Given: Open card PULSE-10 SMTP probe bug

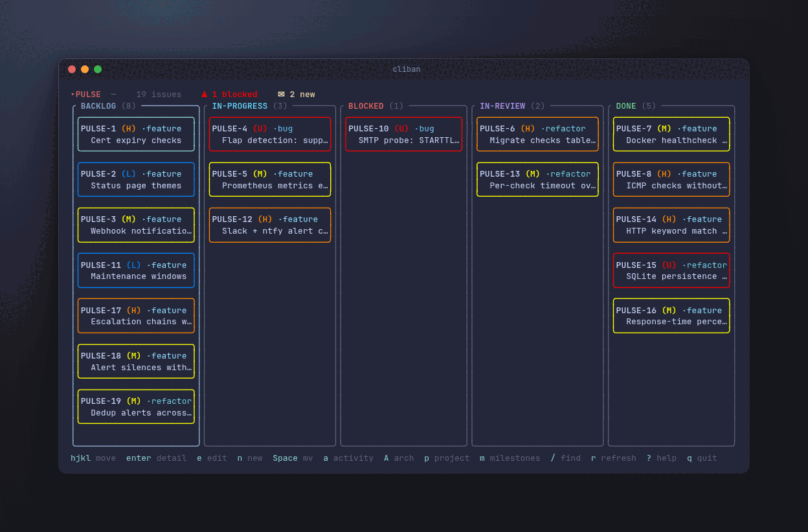Looking at the screenshot, I should point(404,134).
